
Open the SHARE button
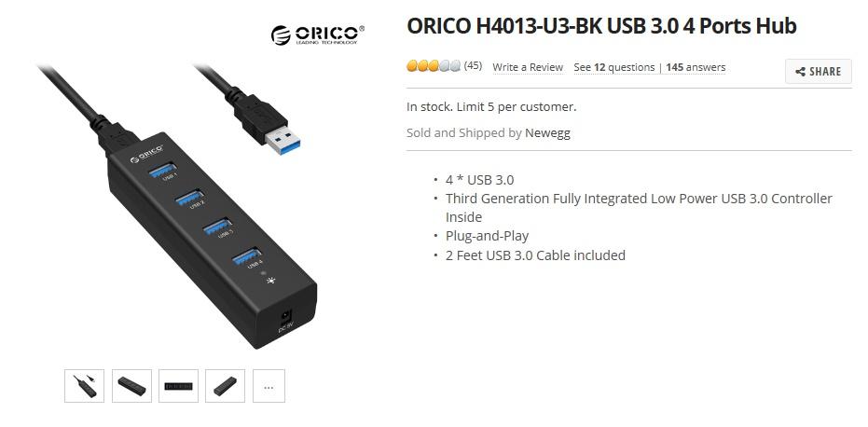tap(819, 72)
